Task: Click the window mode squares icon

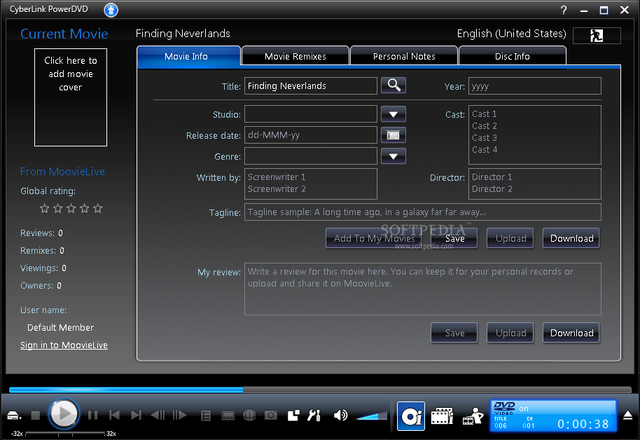Action: pyautogui.click(x=293, y=416)
